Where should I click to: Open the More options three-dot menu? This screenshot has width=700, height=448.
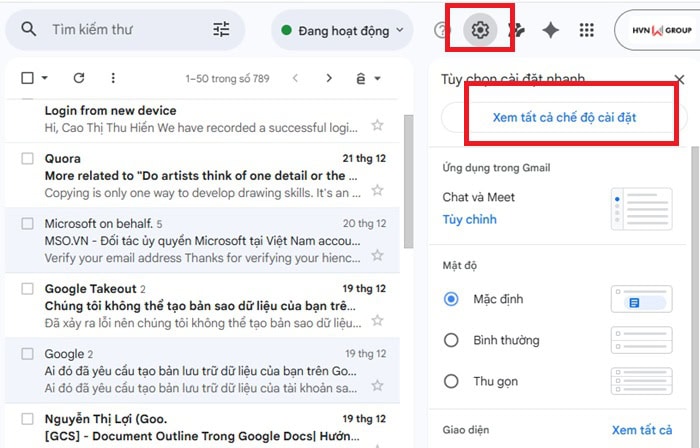(x=113, y=78)
